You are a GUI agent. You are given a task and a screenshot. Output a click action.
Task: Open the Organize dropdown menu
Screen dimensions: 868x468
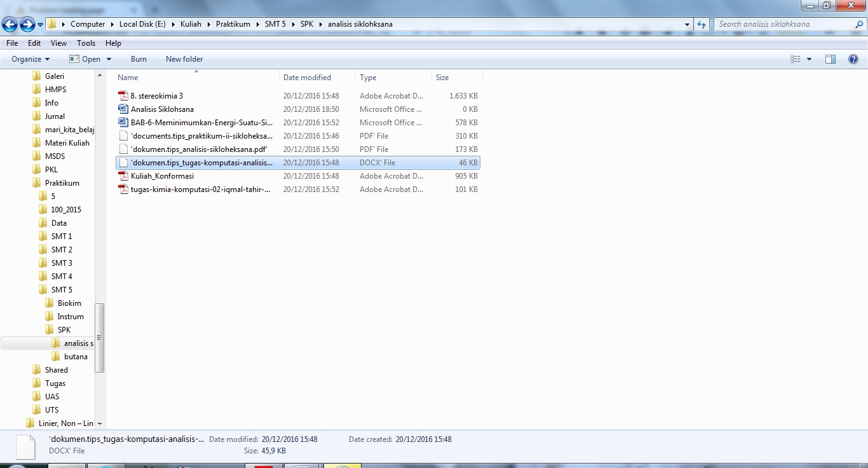click(30, 59)
